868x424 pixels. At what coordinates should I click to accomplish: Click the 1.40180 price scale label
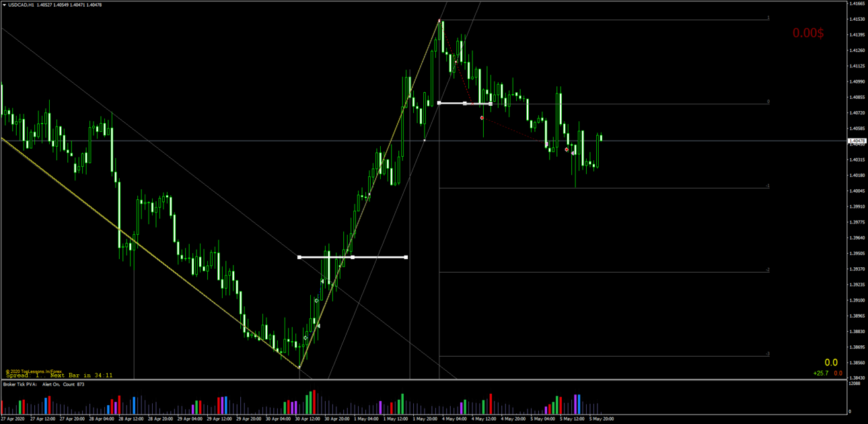[x=858, y=176]
